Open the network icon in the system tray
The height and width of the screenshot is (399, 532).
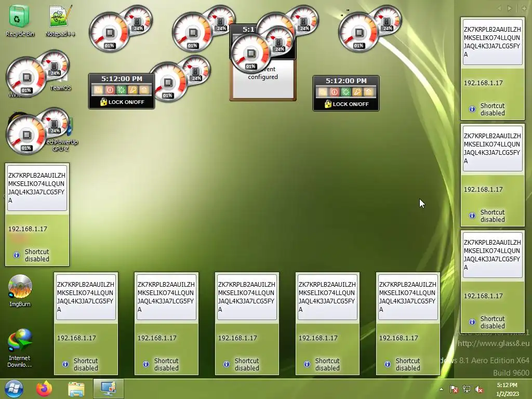[x=467, y=389]
